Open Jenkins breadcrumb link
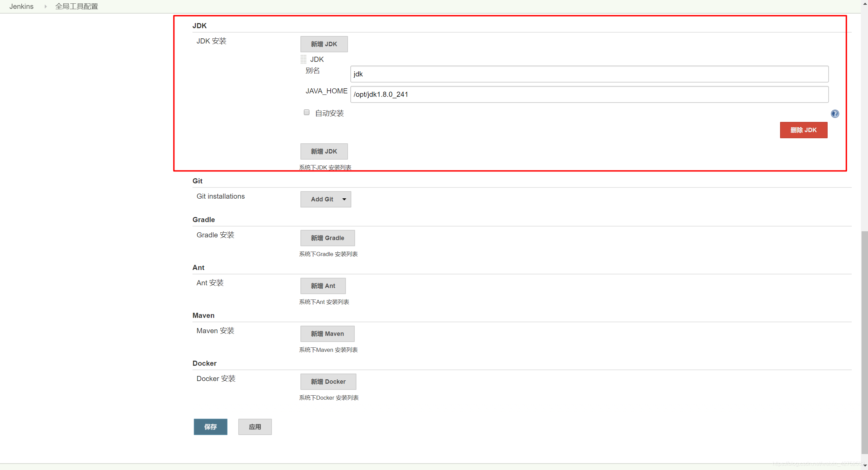This screenshot has width=868, height=470. pyautogui.click(x=21, y=6)
